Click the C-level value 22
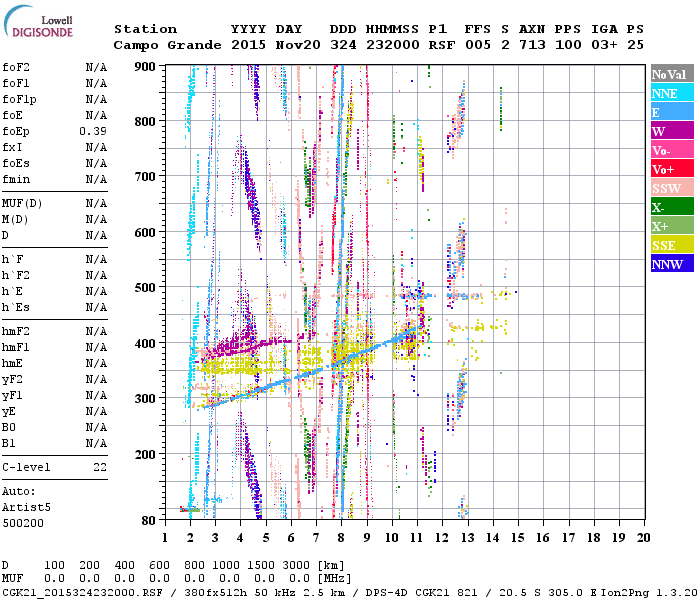The image size is (700, 600). click(x=100, y=467)
